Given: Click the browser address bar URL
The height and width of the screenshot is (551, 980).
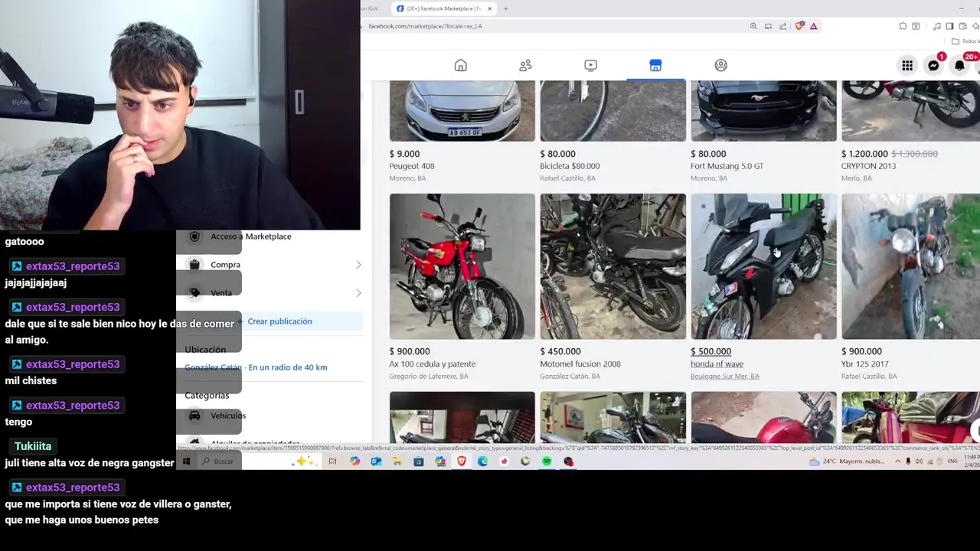Looking at the screenshot, I should 425,26.
